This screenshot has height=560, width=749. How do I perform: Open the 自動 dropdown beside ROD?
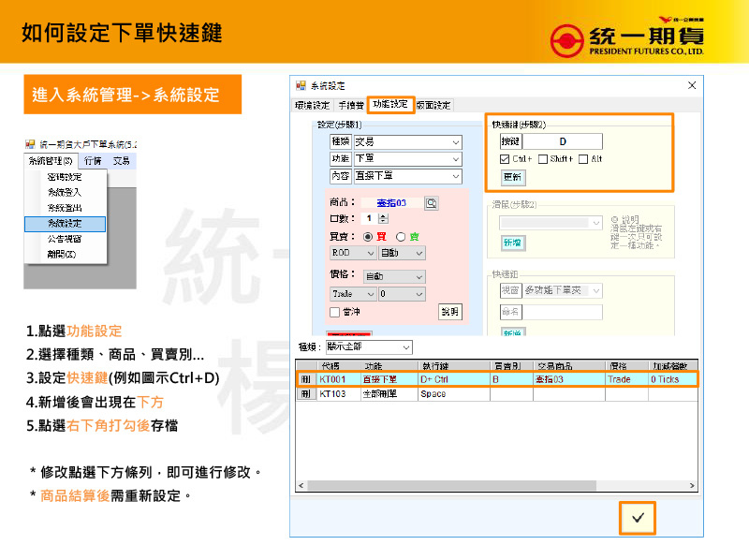(402, 253)
